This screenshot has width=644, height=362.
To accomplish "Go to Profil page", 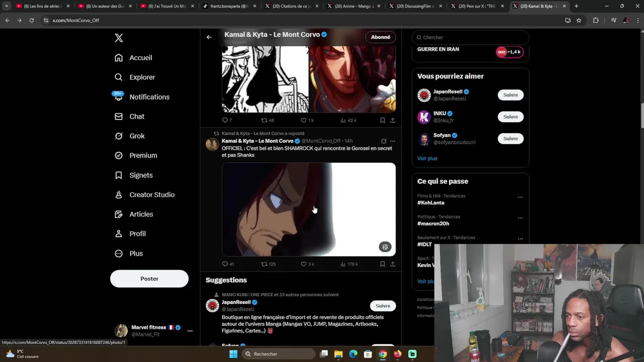I will [x=130, y=234].
